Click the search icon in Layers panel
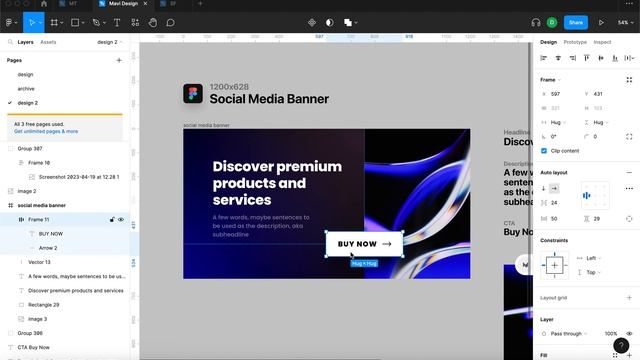640x360 pixels. [x=11, y=42]
